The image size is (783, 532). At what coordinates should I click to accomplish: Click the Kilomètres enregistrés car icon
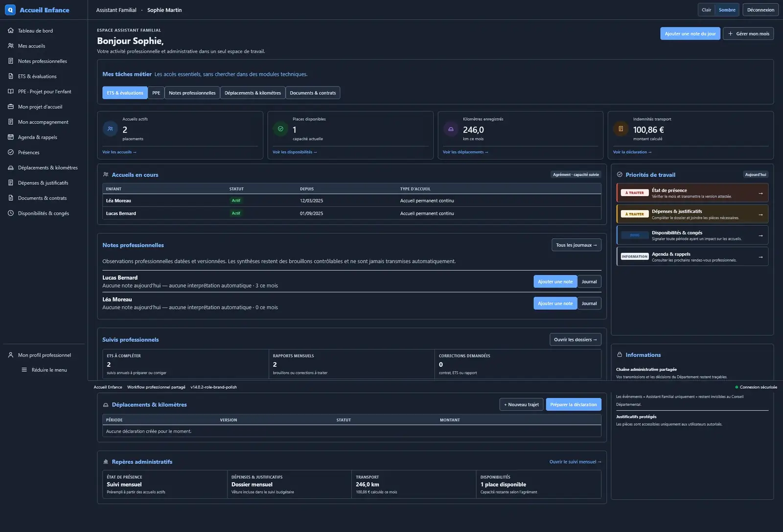(x=451, y=129)
